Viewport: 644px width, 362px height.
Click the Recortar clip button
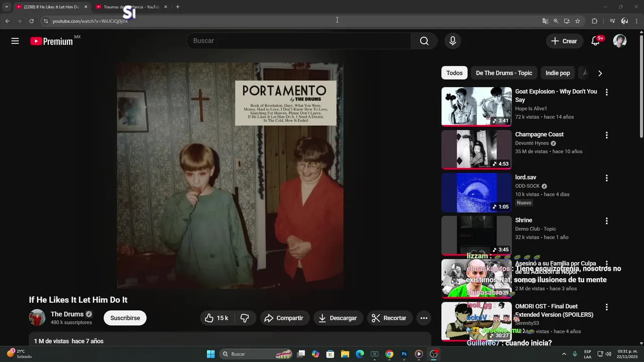389,318
